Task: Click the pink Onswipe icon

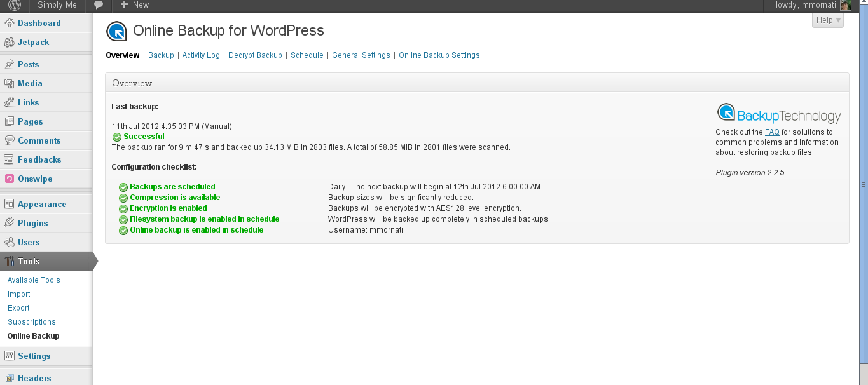Action: coord(10,179)
